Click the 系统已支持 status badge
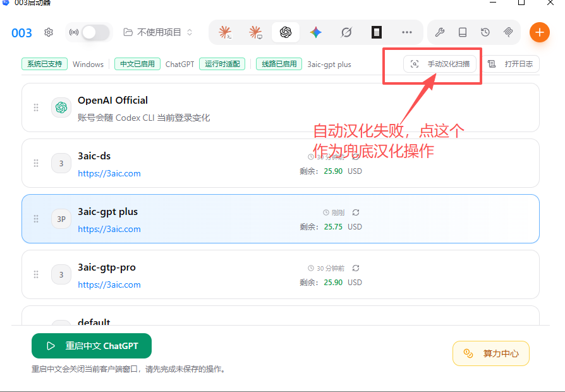Screen dimensions: 565x392 click(x=45, y=64)
